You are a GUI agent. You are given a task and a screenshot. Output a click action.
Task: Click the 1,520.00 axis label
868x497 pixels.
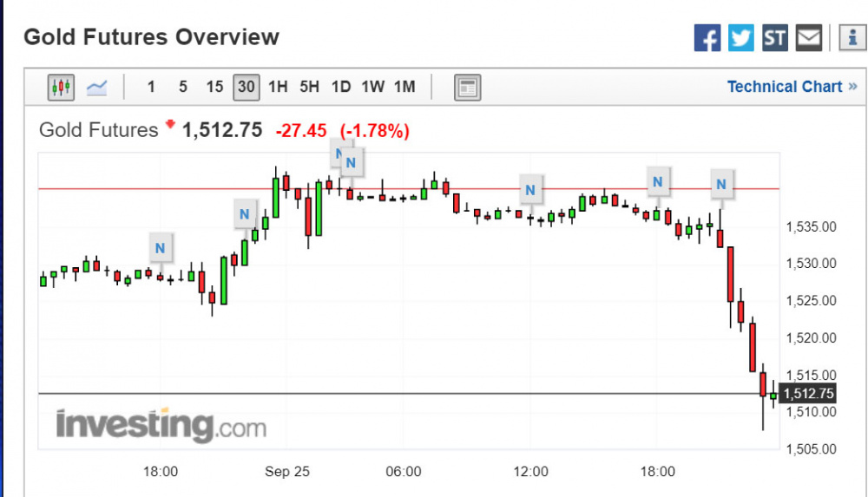coord(811,338)
